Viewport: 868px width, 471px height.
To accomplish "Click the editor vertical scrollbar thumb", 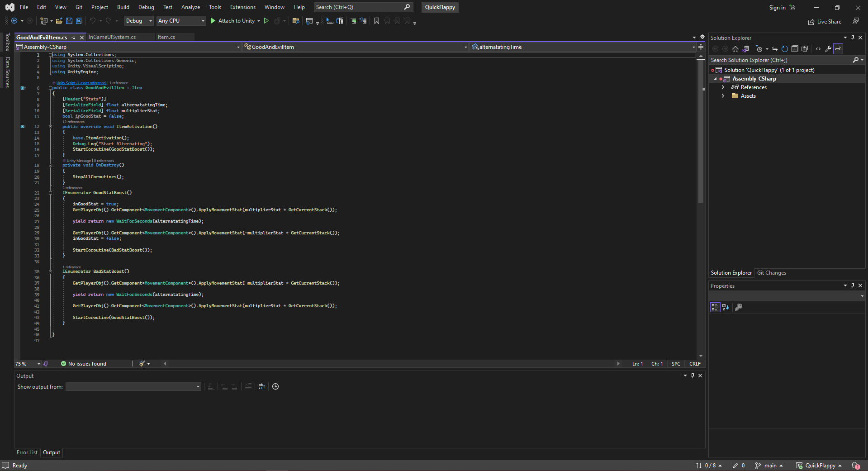I will pos(701,131).
